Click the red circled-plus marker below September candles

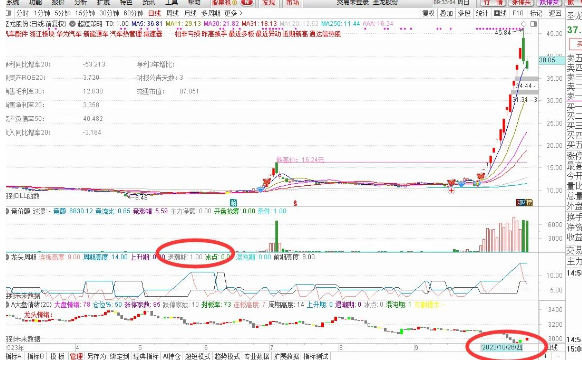coord(451,190)
